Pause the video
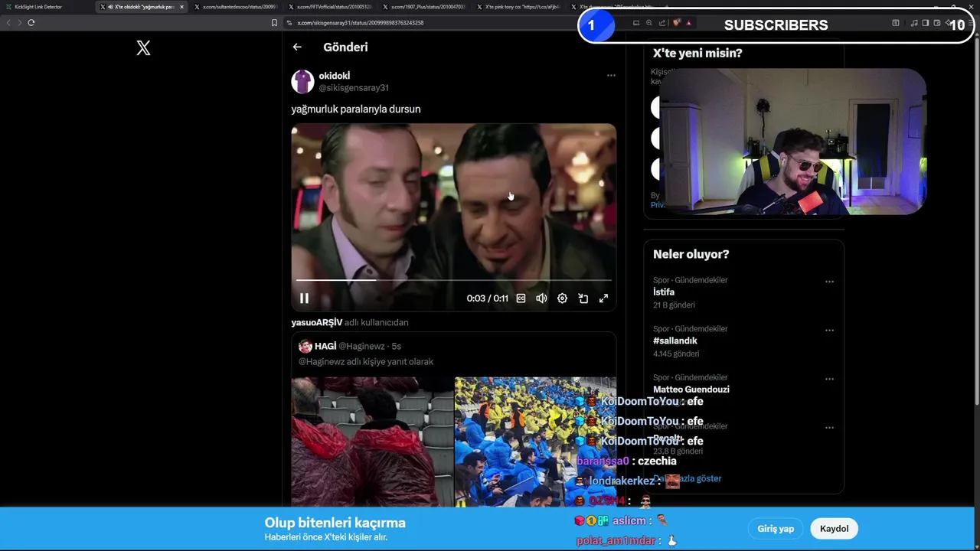The width and height of the screenshot is (980, 551). tap(304, 298)
